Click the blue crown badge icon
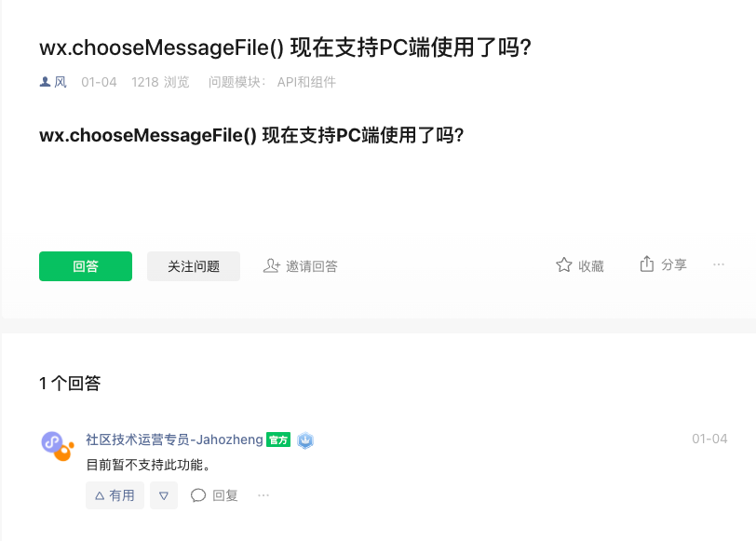This screenshot has height=541, width=756. pyautogui.click(x=305, y=440)
